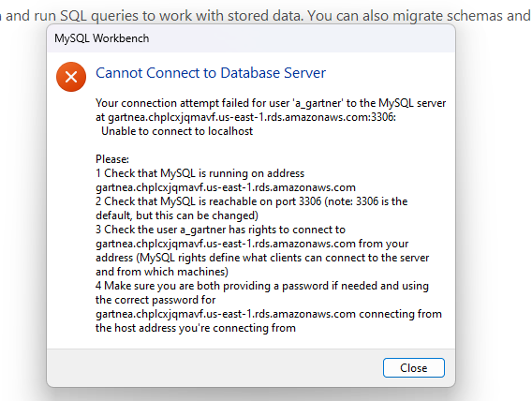This screenshot has height=401, width=532.
Task: Click 'default, but this can be changed' text
Action: click(177, 215)
